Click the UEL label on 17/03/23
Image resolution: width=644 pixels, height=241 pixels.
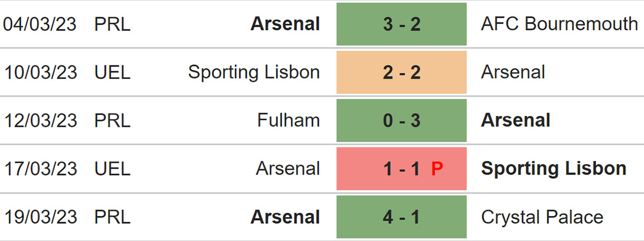112,169
